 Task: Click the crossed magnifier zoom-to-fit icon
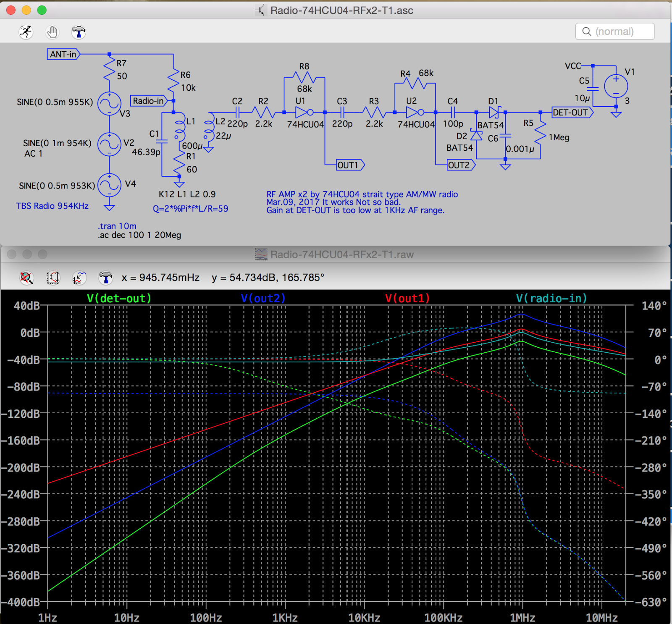pos(26,278)
